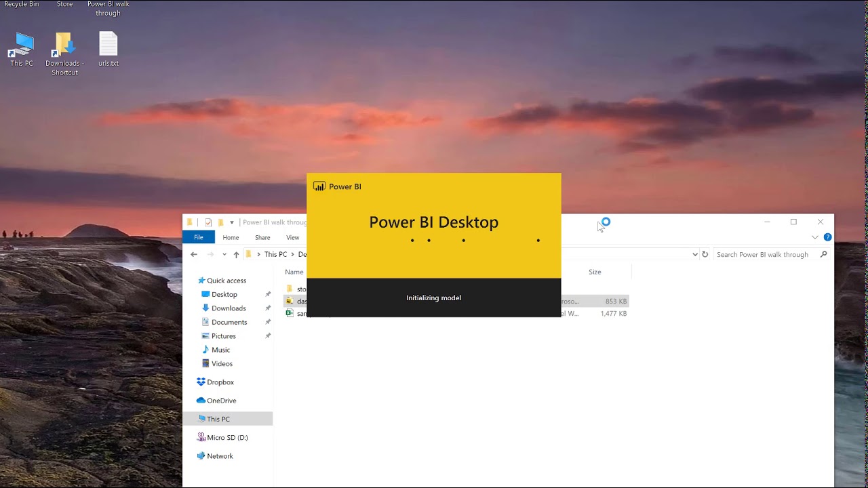868x488 pixels.
Task: Open Customize Quick Access Toolbar dropdown arrow
Action: (x=232, y=222)
